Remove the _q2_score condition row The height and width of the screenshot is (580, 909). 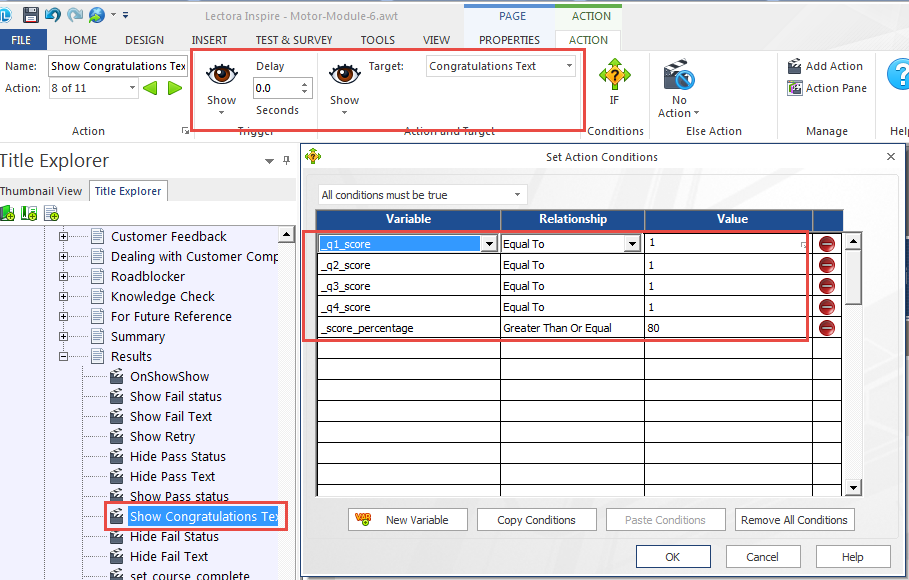(x=827, y=265)
